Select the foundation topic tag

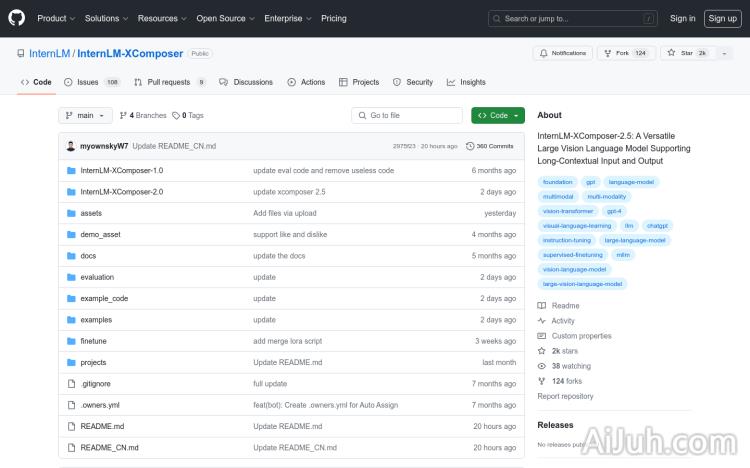coord(558,182)
